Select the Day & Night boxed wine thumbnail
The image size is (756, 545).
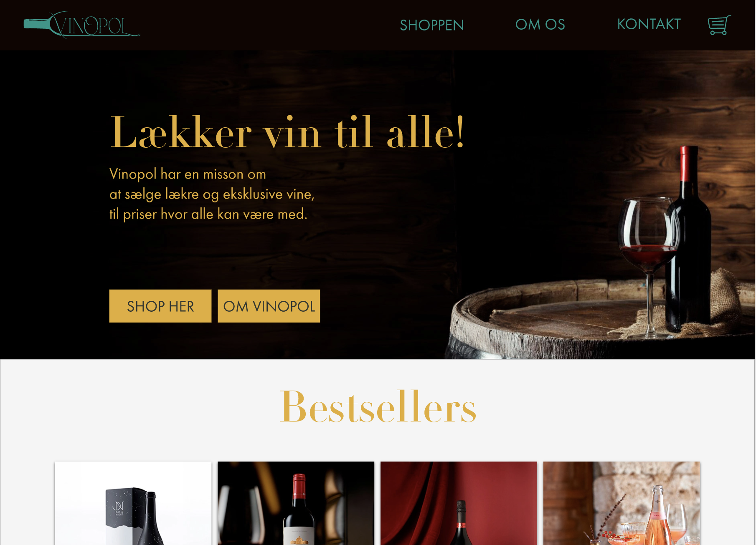click(133, 503)
